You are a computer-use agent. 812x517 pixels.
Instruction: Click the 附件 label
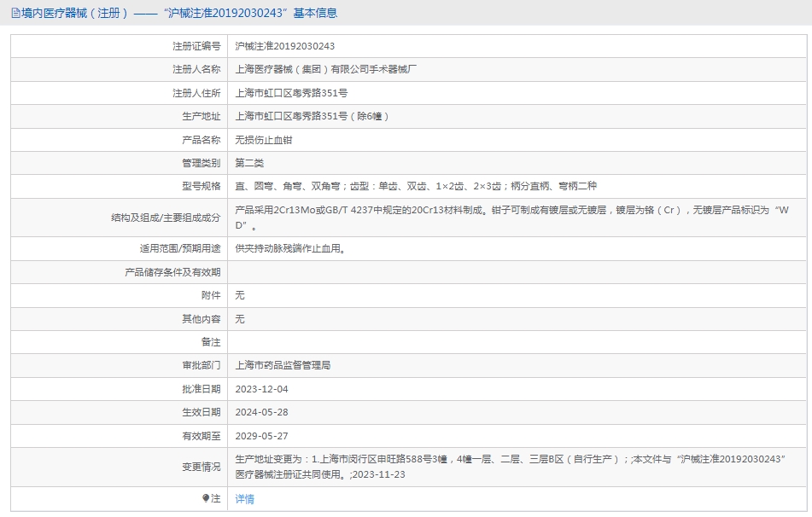tap(211, 295)
